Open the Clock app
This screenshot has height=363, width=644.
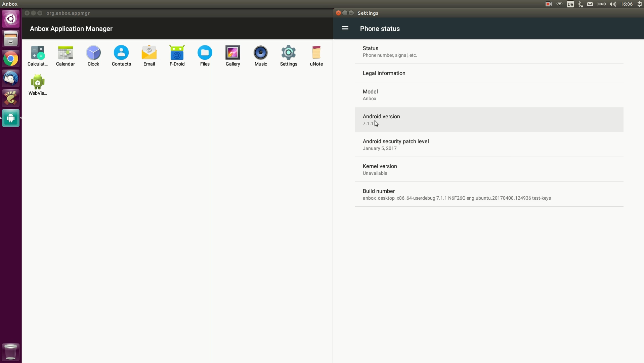pos(93,56)
